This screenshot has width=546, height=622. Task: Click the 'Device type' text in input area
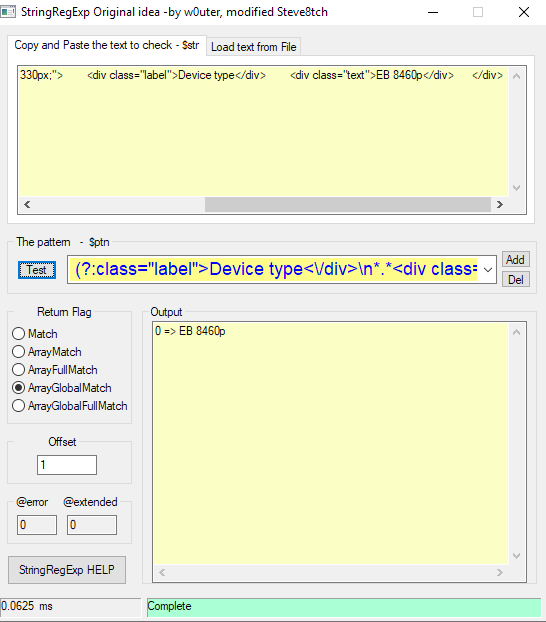[x=206, y=75]
